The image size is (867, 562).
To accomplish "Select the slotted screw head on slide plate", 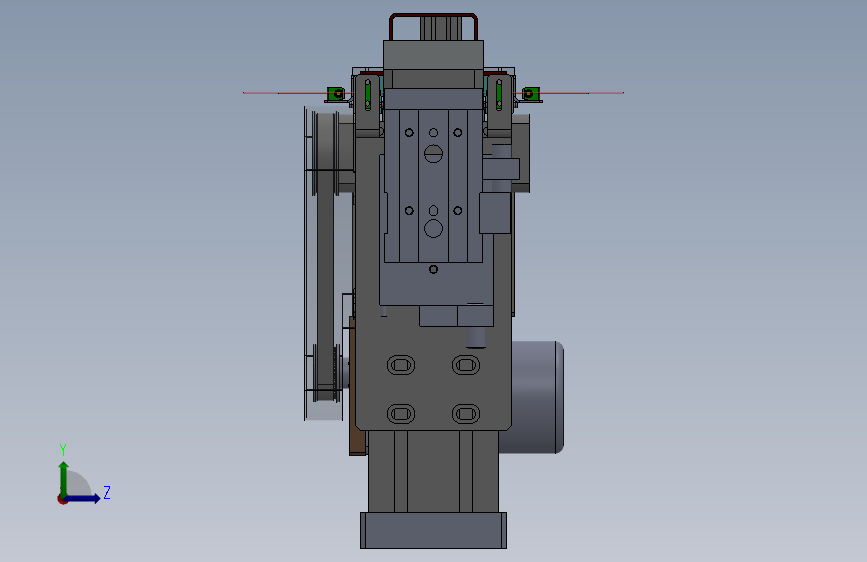I will tap(434, 153).
